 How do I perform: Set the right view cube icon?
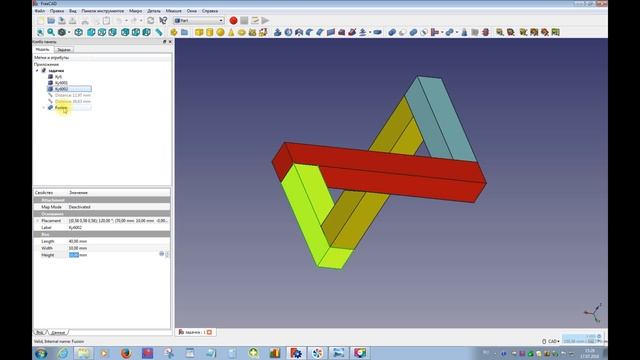tap(112, 32)
